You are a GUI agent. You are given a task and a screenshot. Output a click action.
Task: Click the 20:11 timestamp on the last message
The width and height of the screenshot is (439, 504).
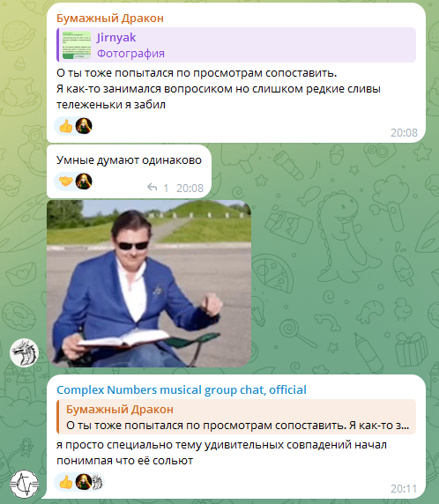coord(404,488)
